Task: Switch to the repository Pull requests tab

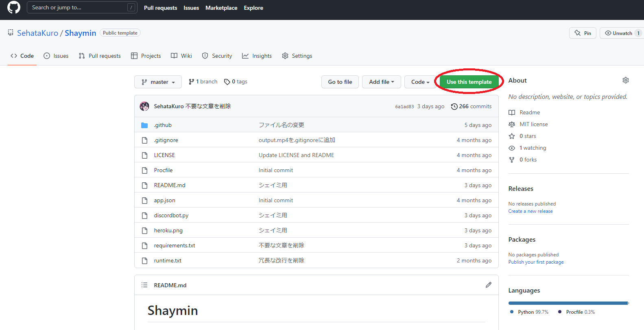Action: click(x=100, y=56)
